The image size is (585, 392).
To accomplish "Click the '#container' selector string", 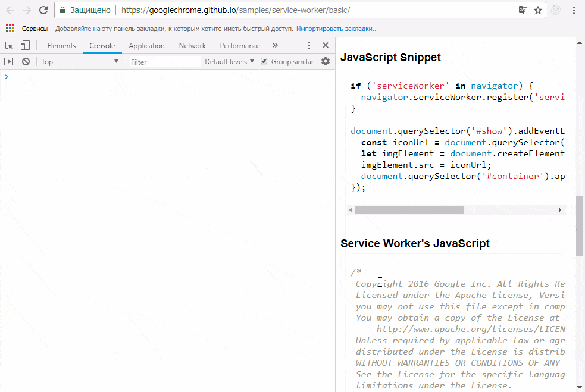I will [x=512, y=176].
